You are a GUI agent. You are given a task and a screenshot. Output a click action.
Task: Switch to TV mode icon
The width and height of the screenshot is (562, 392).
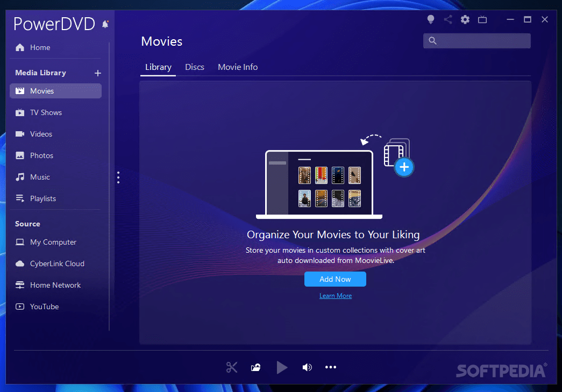(x=482, y=19)
